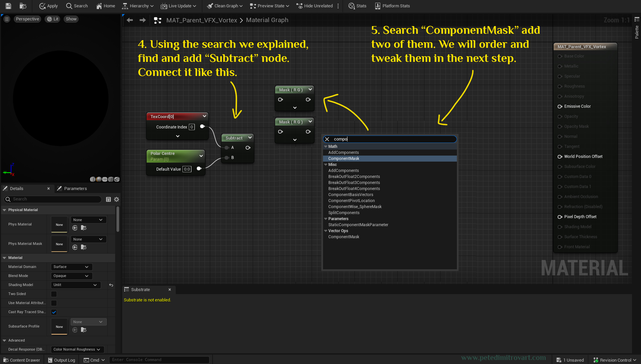The image size is (641, 364).
Task: Select AddComponents under Math category
Action: [x=390, y=153]
